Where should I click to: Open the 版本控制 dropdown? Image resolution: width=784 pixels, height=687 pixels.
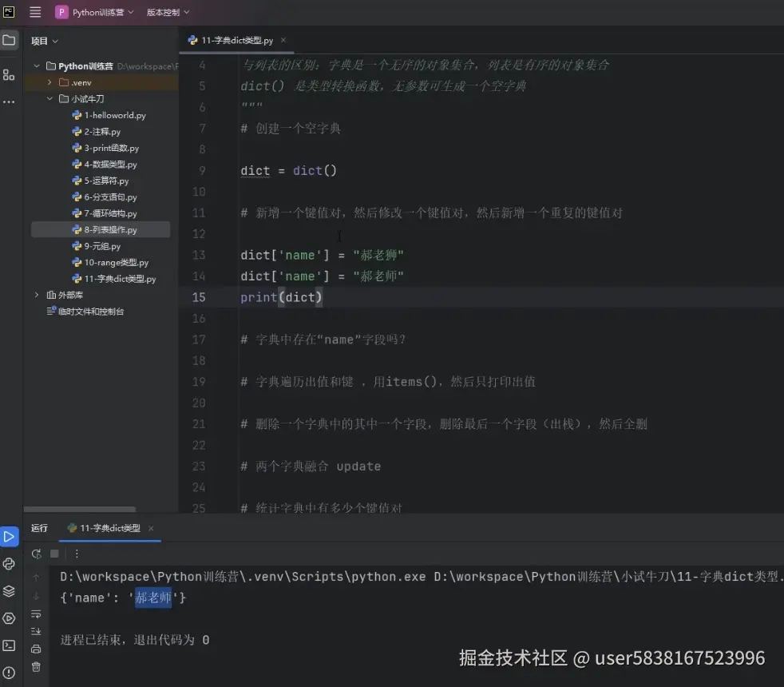point(168,12)
